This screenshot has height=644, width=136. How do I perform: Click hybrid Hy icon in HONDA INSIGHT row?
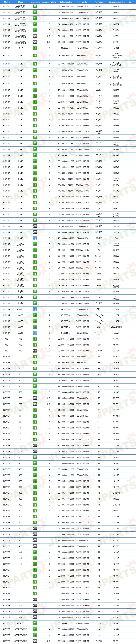(x=35, y=309)
